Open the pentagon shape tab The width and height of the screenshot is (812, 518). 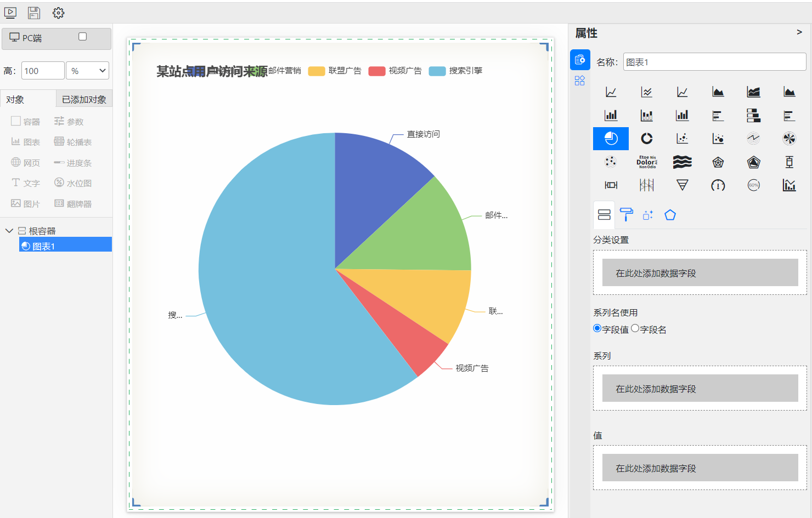670,215
